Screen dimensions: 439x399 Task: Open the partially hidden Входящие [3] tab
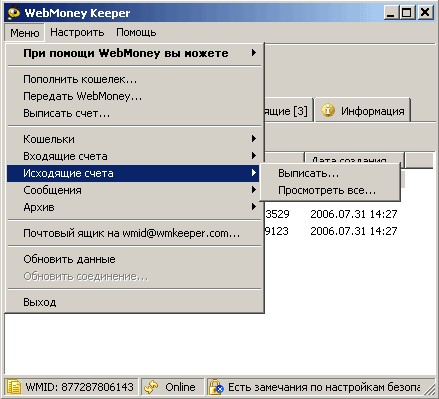(289, 110)
